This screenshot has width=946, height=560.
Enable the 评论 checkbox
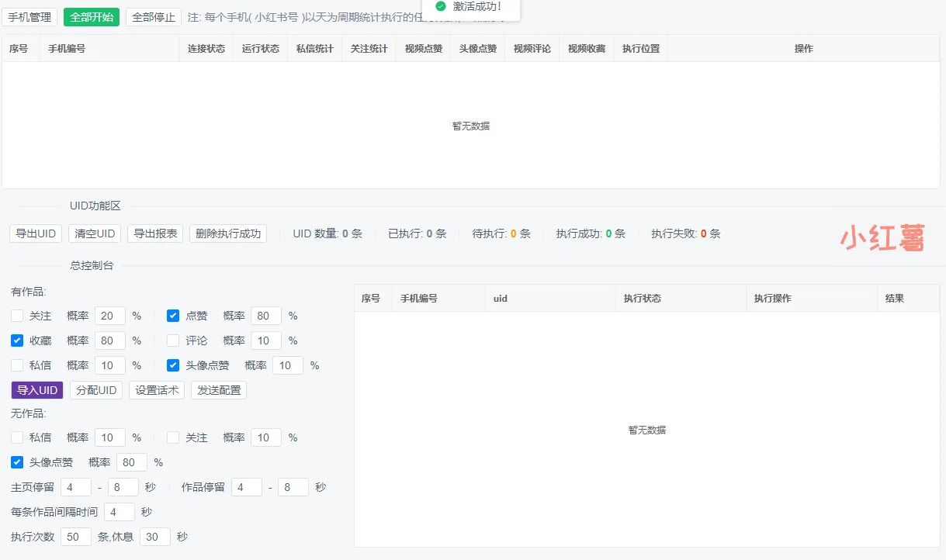click(x=173, y=340)
